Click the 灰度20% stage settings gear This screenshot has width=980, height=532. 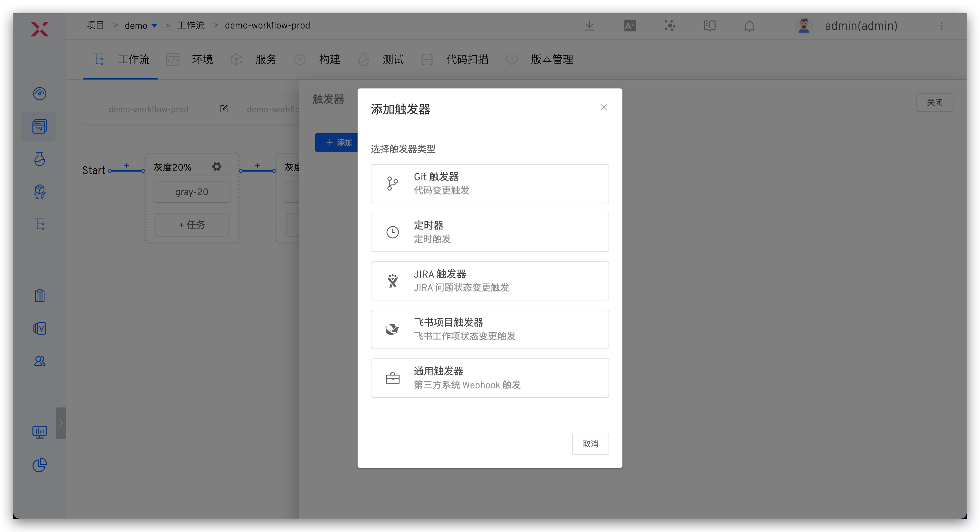217,167
